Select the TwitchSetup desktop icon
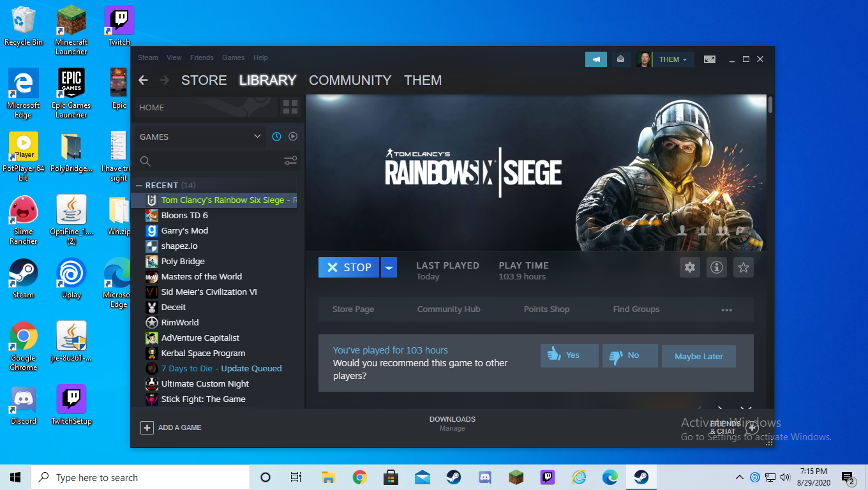Image resolution: width=868 pixels, height=490 pixels. [71, 405]
